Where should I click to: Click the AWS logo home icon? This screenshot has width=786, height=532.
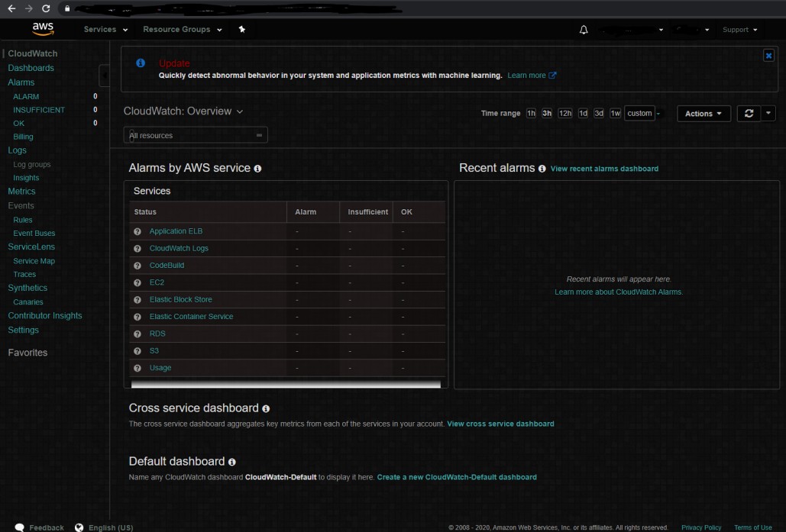(43, 29)
